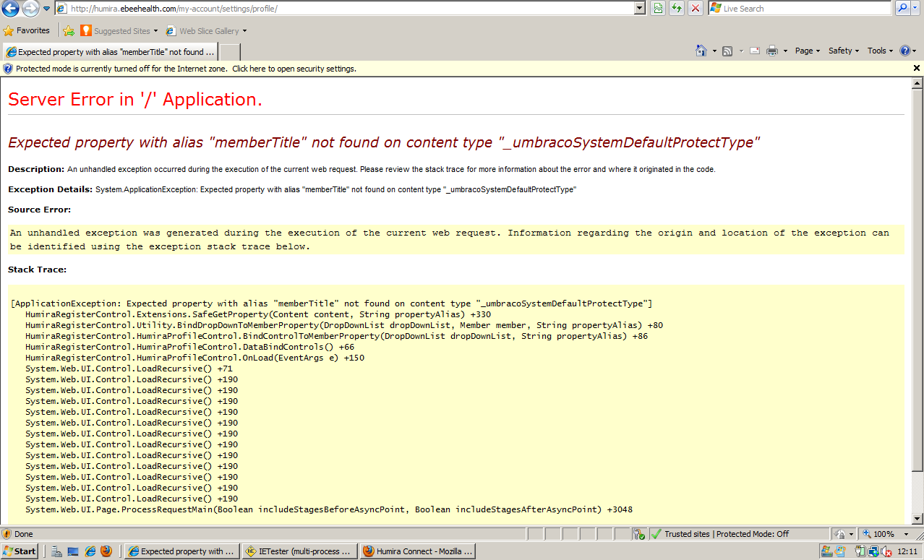
Task: Launch Internet Explorer from Quick Launch
Action: [x=90, y=551]
